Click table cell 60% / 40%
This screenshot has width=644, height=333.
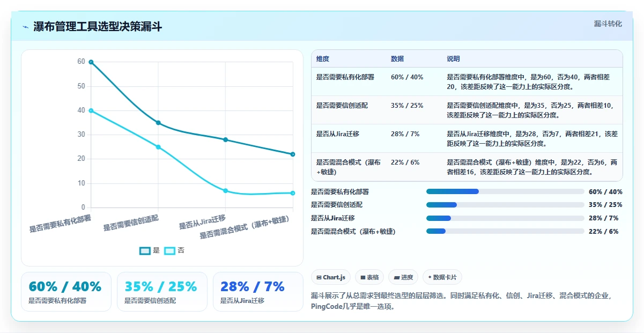pyautogui.click(x=407, y=77)
